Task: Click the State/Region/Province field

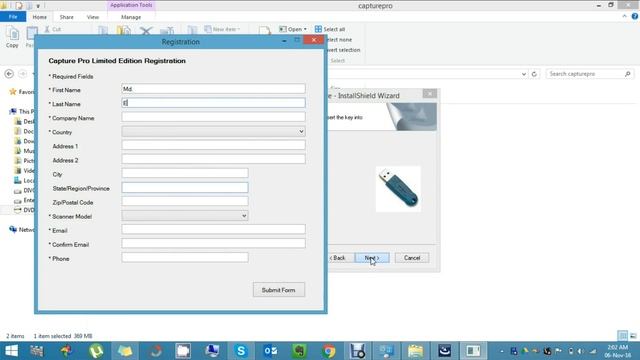Action: pos(184,187)
